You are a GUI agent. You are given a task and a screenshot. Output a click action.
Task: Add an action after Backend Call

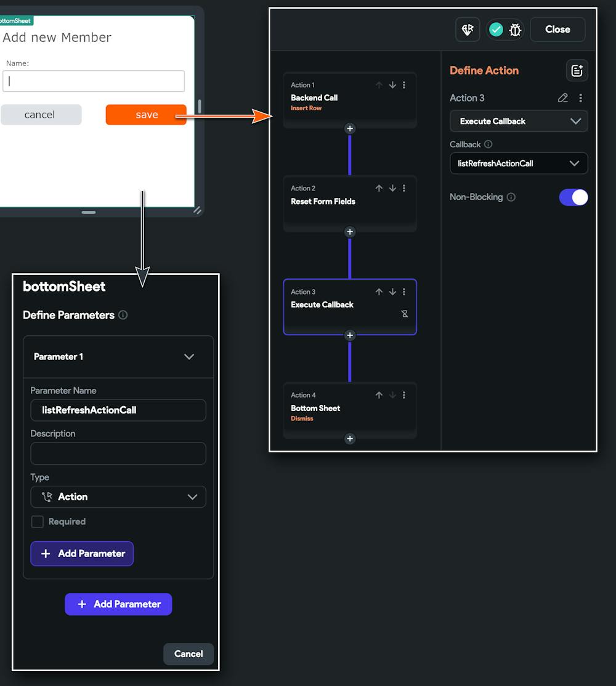point(350,129)
